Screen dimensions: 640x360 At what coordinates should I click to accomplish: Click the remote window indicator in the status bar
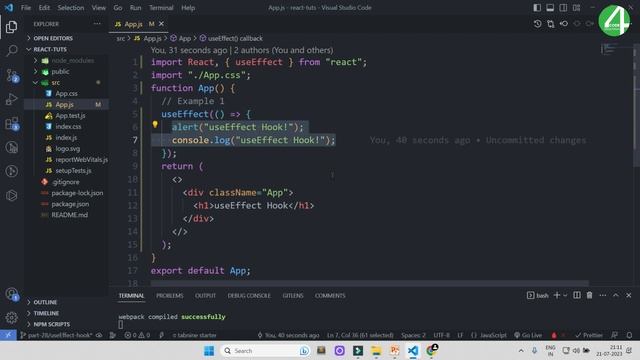[8, 335]
